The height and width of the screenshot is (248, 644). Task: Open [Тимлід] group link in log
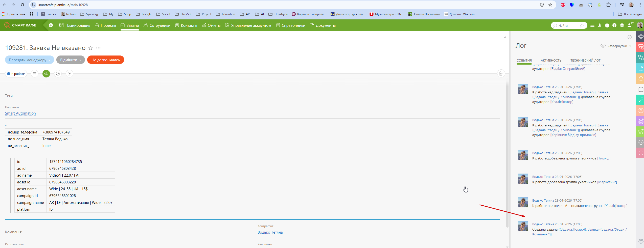tap(604, 158)
